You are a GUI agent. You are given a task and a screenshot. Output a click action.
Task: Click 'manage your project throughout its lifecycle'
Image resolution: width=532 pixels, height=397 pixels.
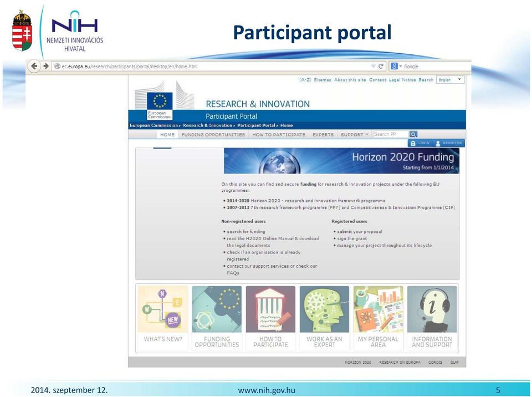pos(385,246)
